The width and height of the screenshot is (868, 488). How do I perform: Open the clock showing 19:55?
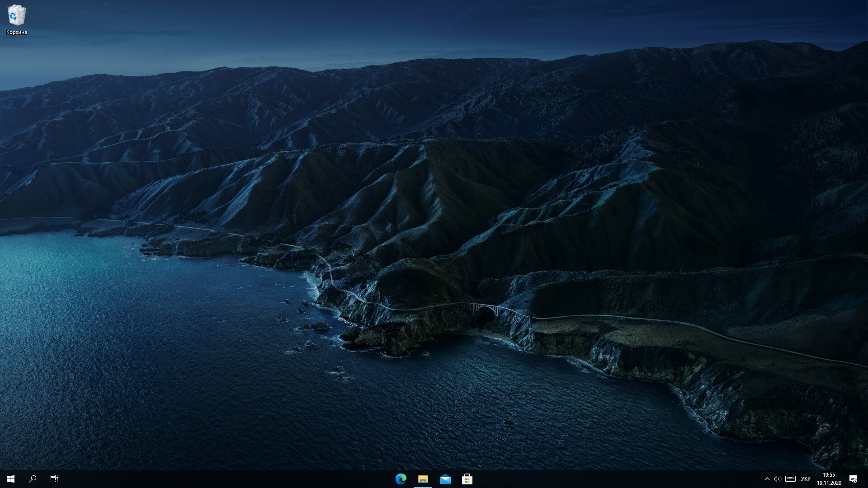[829, 479]
